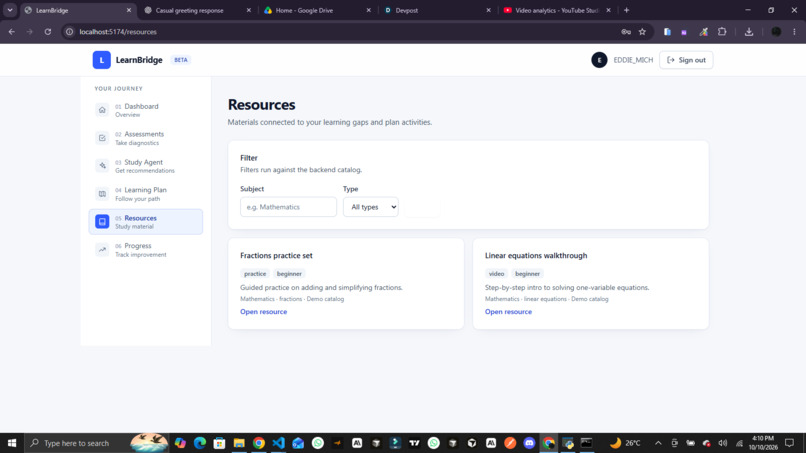Click the BETA badge
806x453 pixels.
[x=180, y=60]
